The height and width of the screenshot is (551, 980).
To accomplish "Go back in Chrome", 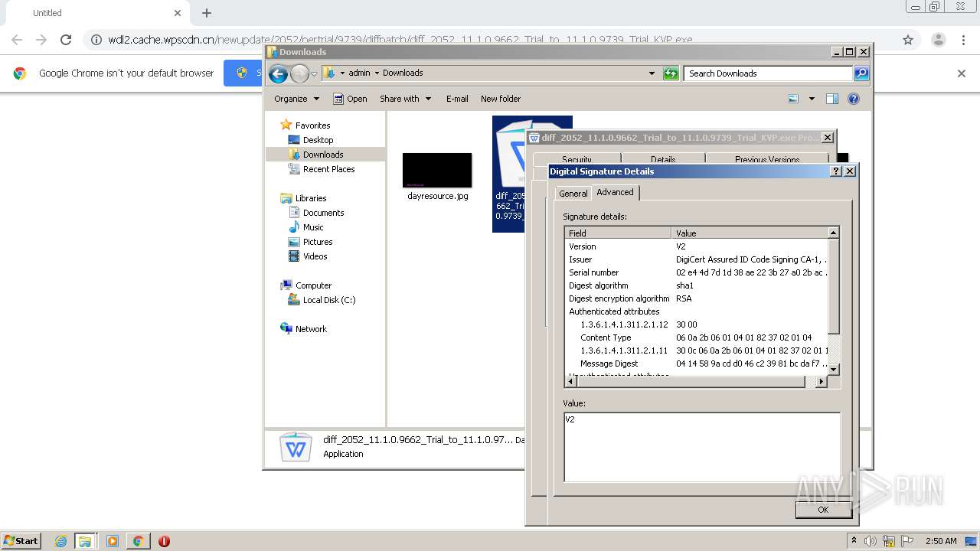I will pyautogui.click(x=17, y=40).
